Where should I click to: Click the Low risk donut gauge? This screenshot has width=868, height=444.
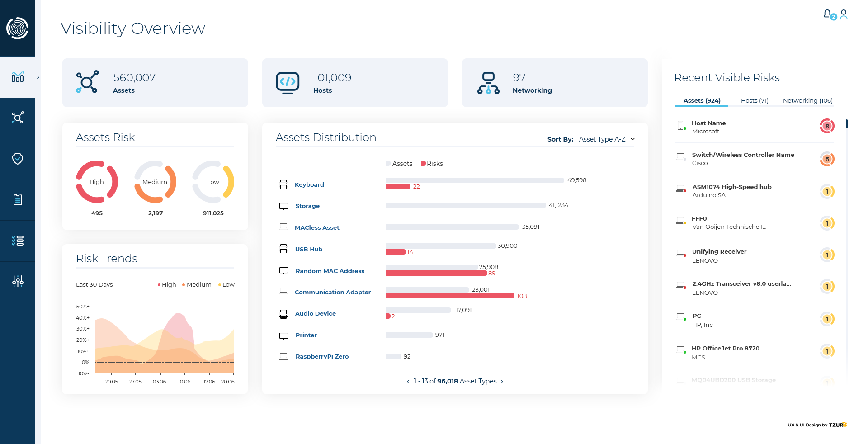pos(213,182)
